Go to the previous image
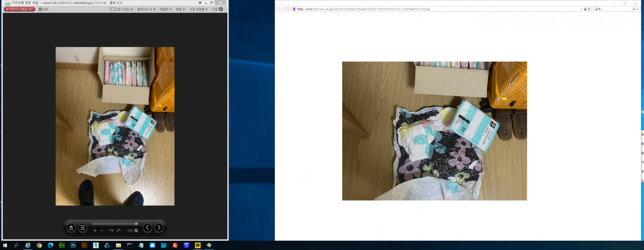 point(147,228)
